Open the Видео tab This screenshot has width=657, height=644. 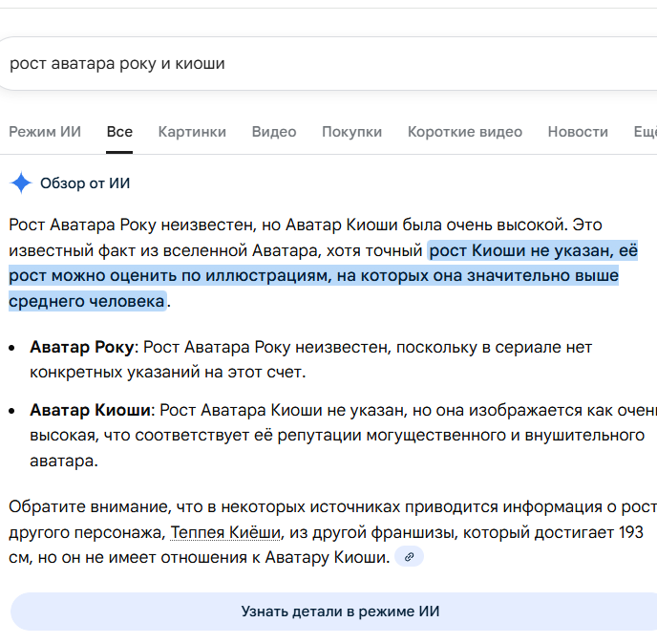point(274,132)
